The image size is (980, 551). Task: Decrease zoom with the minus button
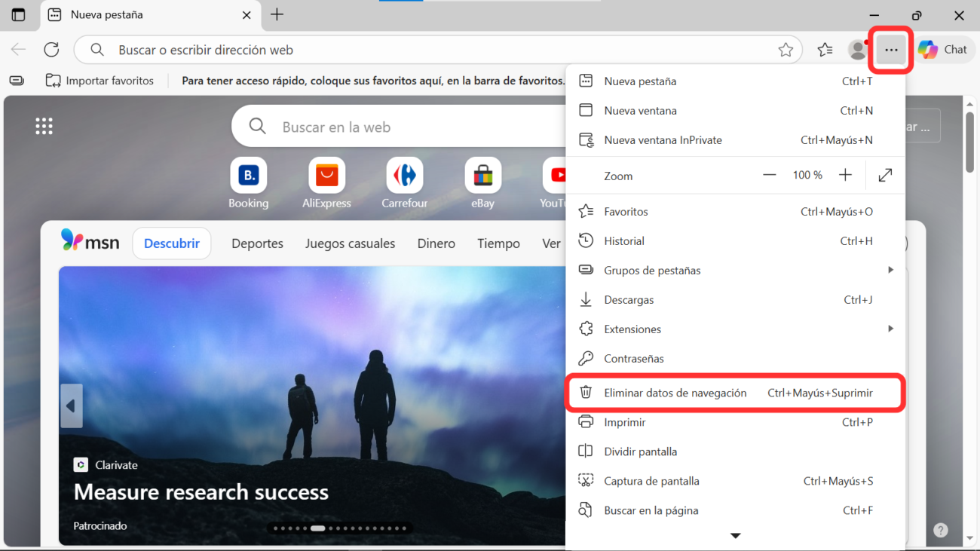coord(769,176)
